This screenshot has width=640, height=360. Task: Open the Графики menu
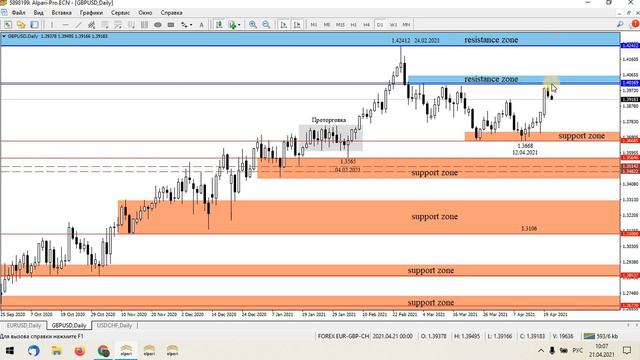pyautogui.click(x=91, y=13)
